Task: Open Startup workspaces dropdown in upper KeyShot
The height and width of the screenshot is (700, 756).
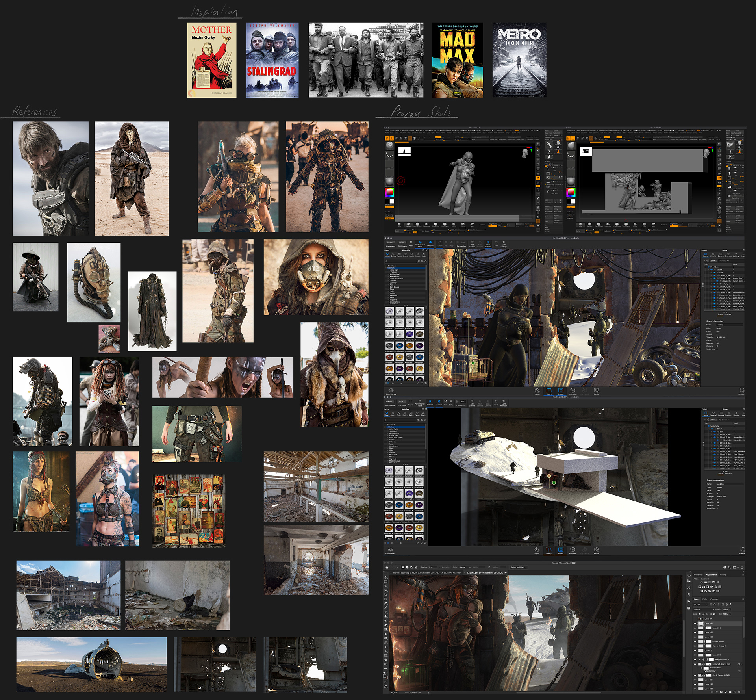Action: (390, 242)
